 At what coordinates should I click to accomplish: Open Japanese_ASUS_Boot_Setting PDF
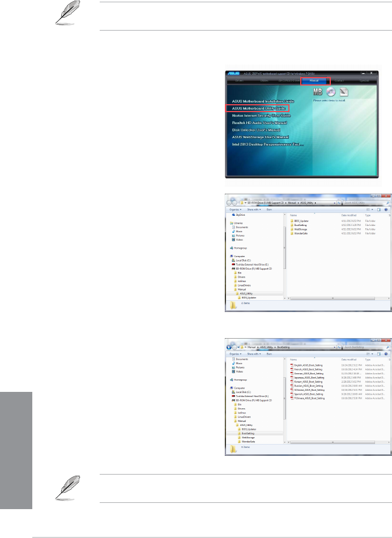click(307, 377)
